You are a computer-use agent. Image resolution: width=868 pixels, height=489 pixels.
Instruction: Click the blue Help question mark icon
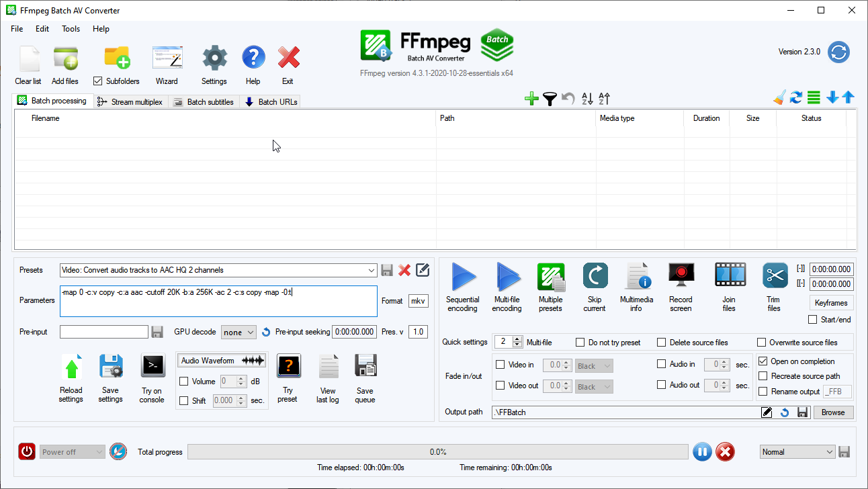253,58
